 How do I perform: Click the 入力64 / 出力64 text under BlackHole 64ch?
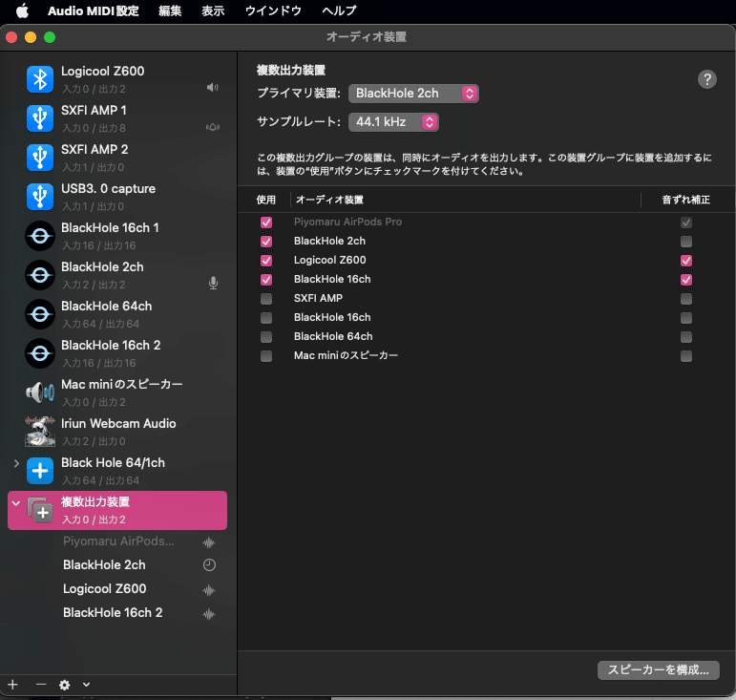[x=101, y=324]
